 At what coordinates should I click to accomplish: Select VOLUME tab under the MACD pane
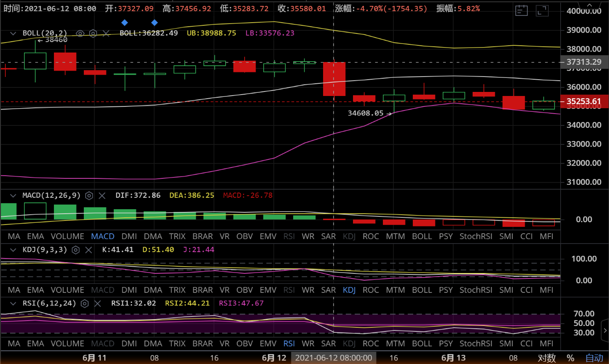click(68, 236)
